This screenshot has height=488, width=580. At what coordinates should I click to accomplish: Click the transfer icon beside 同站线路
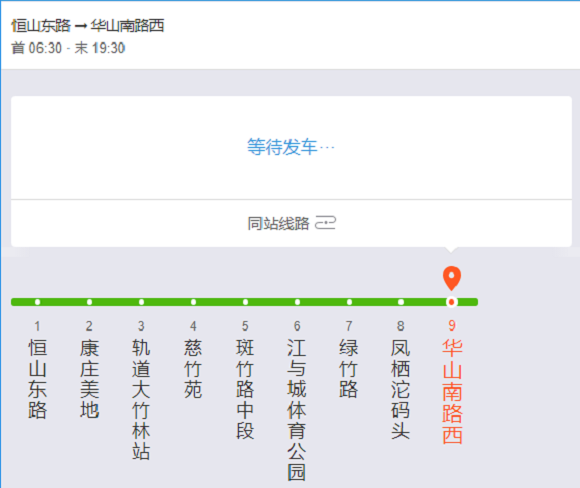[325, 223]
